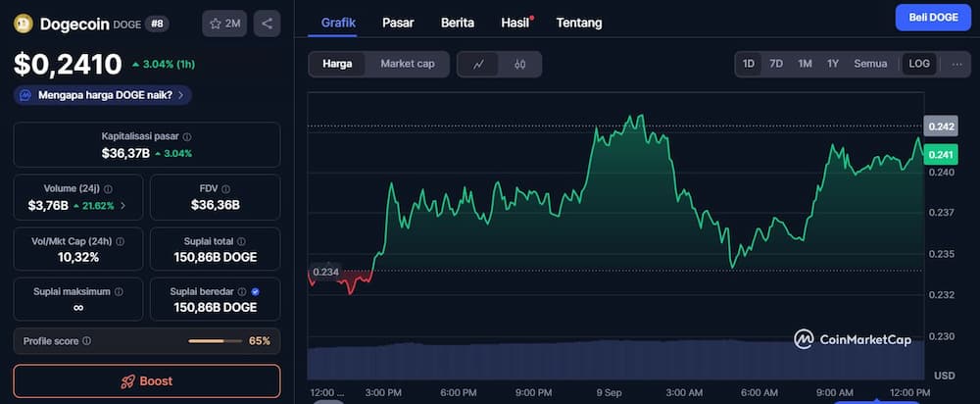Viewport: 980px width, 404px height.
Task: Click the 9 Sep axis label
Action: click(x=610, y=393)
